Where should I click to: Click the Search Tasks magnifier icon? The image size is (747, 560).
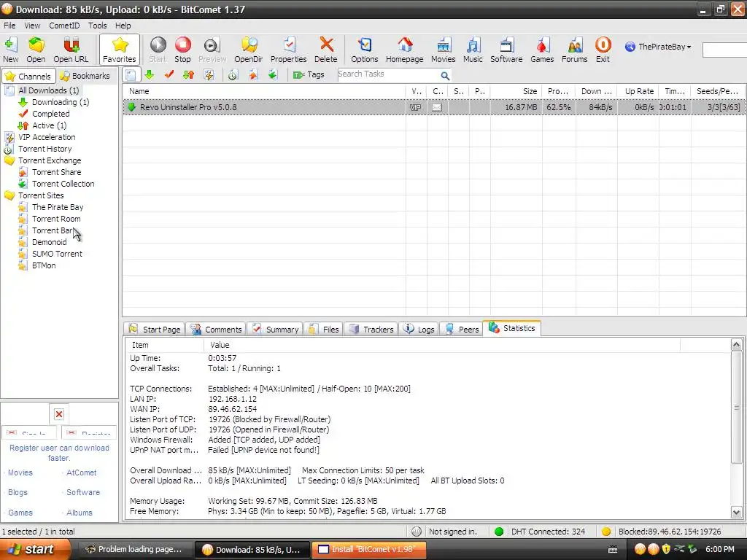click(x=445, y=75)
